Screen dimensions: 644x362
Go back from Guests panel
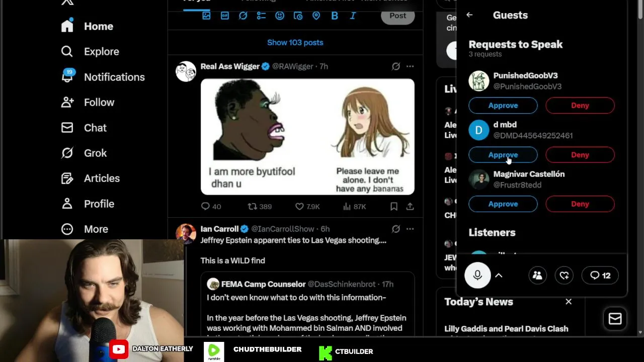click(x=469, y=15)
